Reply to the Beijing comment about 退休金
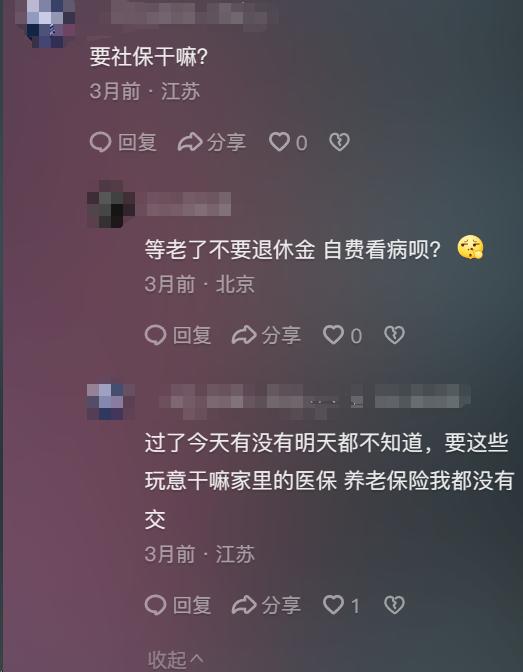The width and height of the screenshot is (523, 672). [x=178, y=335]
